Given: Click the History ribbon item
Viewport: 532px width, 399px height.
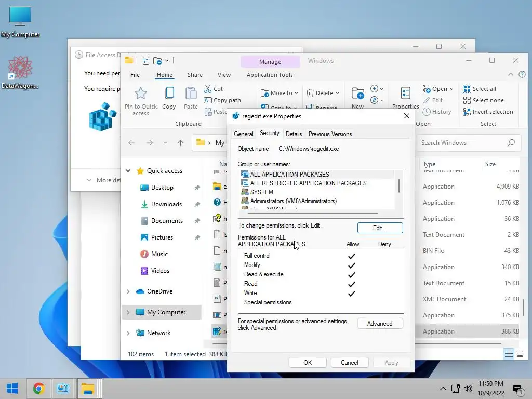Looking at the screenshot, I should click(436, 112).
